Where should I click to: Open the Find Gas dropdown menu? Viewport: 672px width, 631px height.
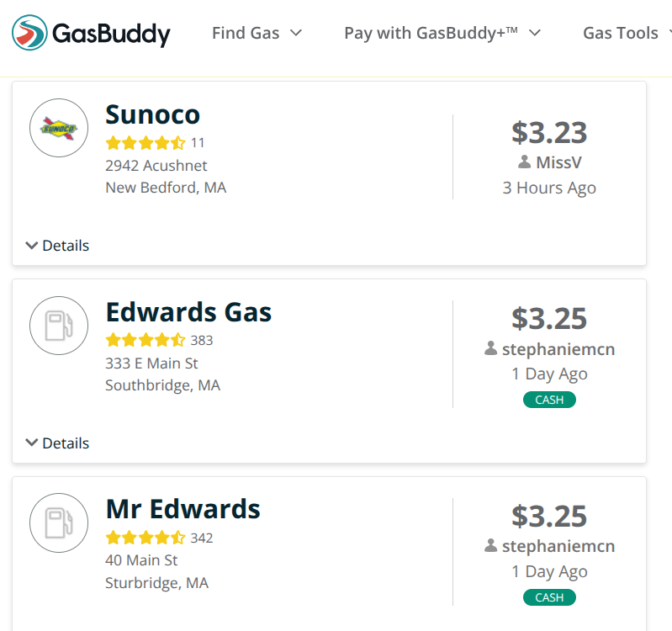[x=257, y=33]
